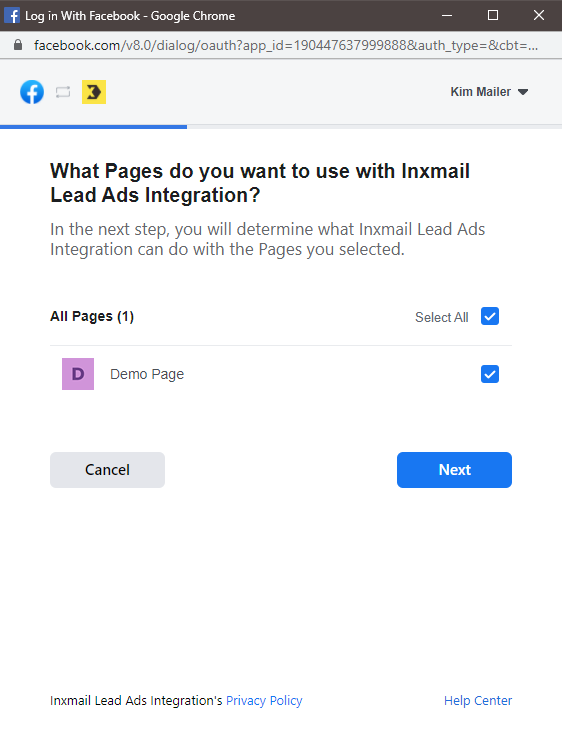Click the blue Facebook logo icon

[x=32, y=92]
